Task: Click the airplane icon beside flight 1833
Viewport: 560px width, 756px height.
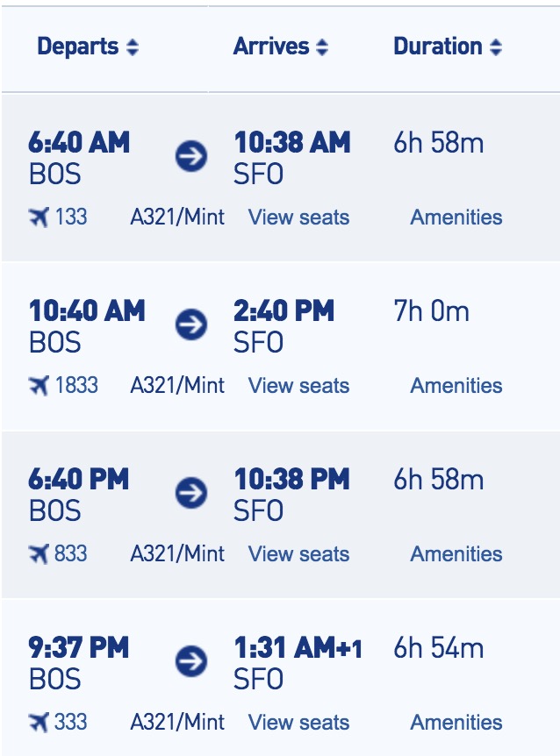Action: coord(39,385)
